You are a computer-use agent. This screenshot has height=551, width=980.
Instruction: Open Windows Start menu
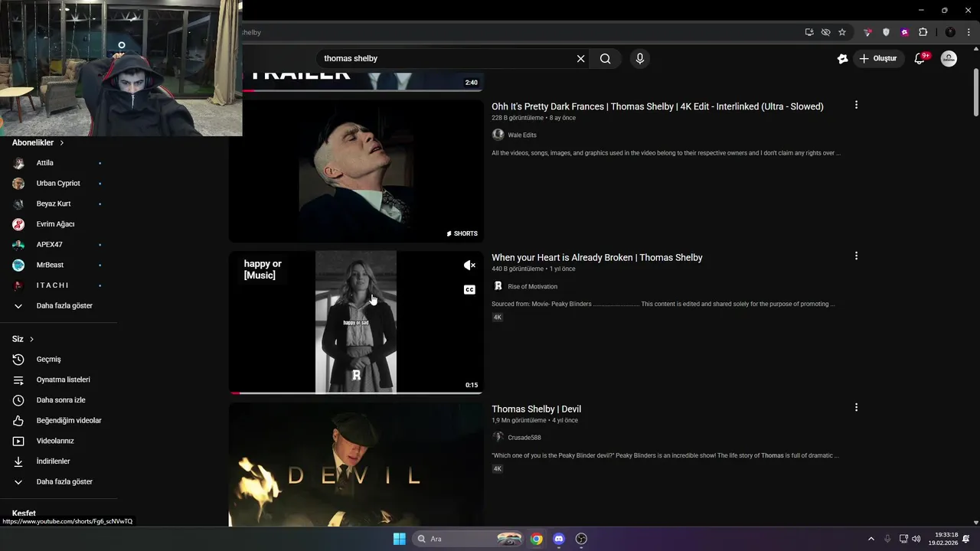(399, 539)
